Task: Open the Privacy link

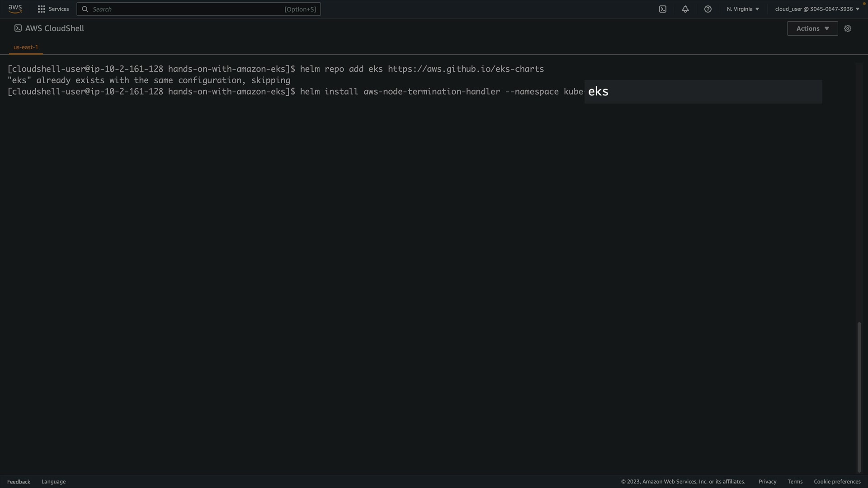Action: click(x=767, y=482)
